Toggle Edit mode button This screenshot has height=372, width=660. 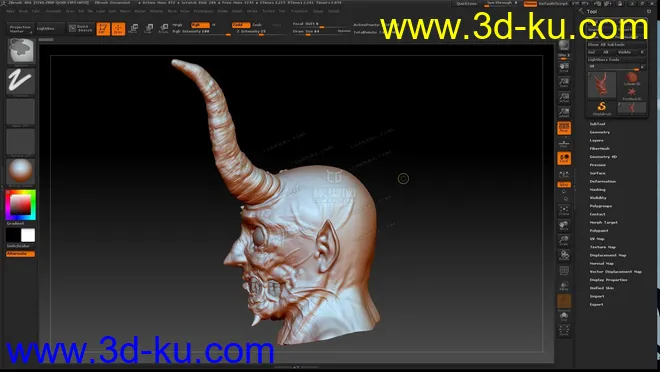[x=103, y=29]
